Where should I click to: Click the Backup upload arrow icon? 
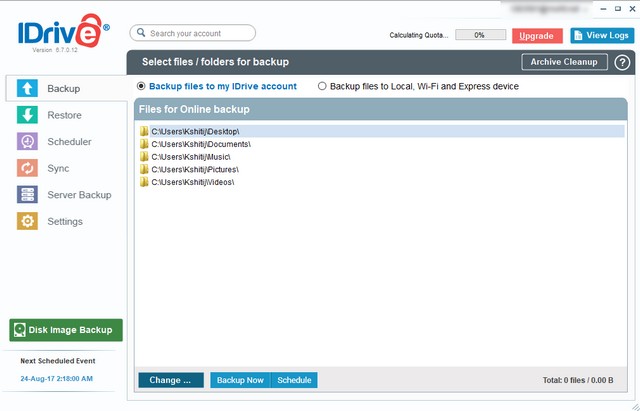coord(28,89)
